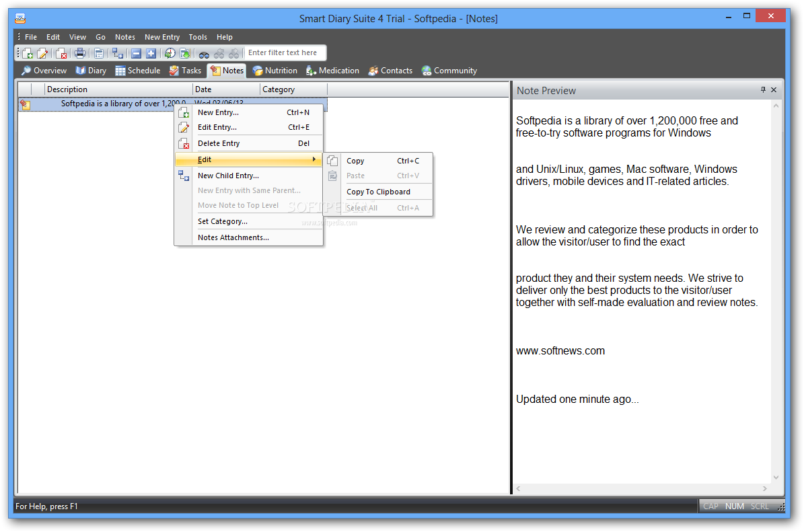Switch to the Diary tab

92,71
